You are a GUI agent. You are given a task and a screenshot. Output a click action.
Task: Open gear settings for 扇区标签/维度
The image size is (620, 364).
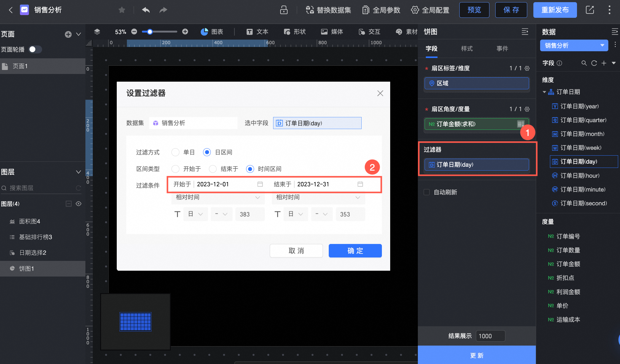click(527, 68)
